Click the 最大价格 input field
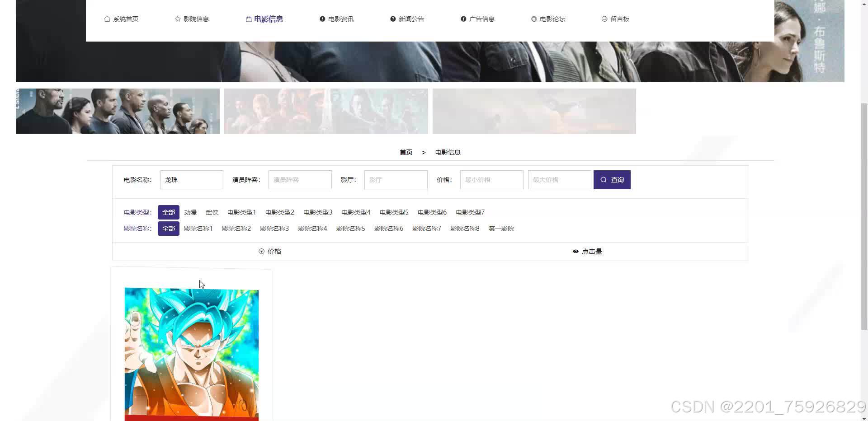 pyautogui.click(x=560, y=180)
